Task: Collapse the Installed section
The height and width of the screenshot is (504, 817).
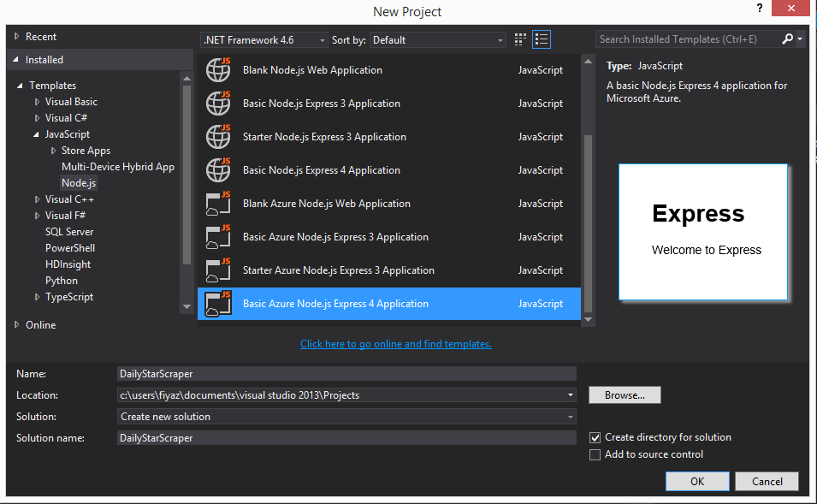Action: coord(15,60)
